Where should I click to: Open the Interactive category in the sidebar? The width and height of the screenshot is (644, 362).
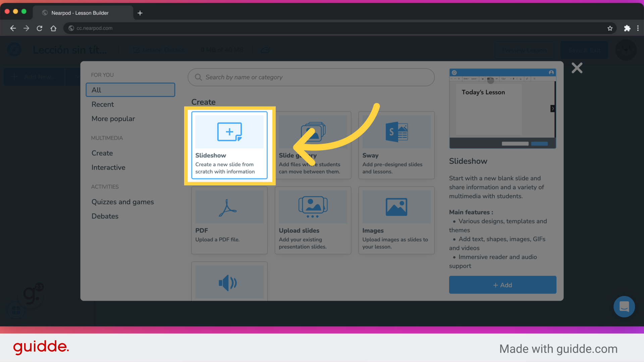pos(108,167)
